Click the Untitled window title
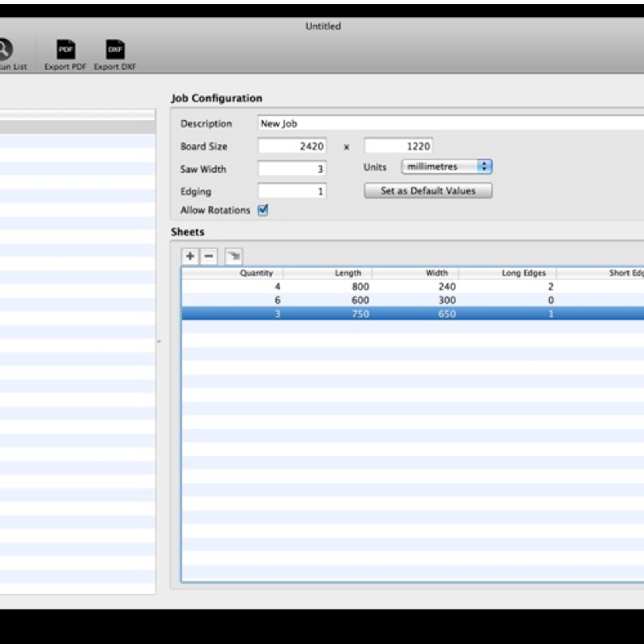644x644 pixels. (x=323, y=26)
